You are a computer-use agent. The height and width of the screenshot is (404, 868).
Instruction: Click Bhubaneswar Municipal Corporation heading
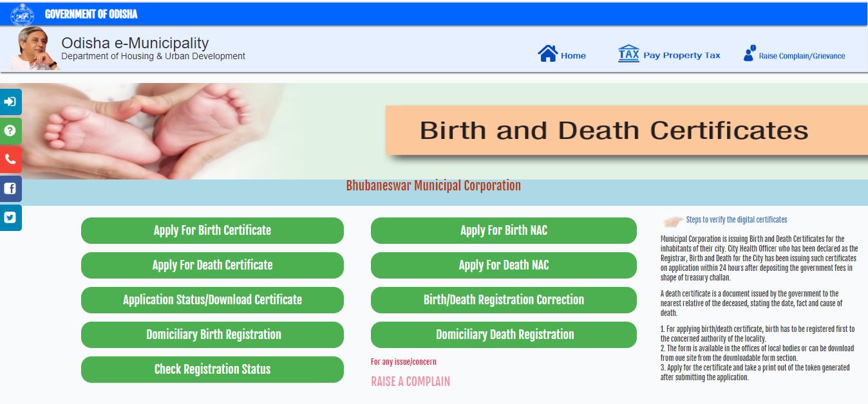(433, 186)
